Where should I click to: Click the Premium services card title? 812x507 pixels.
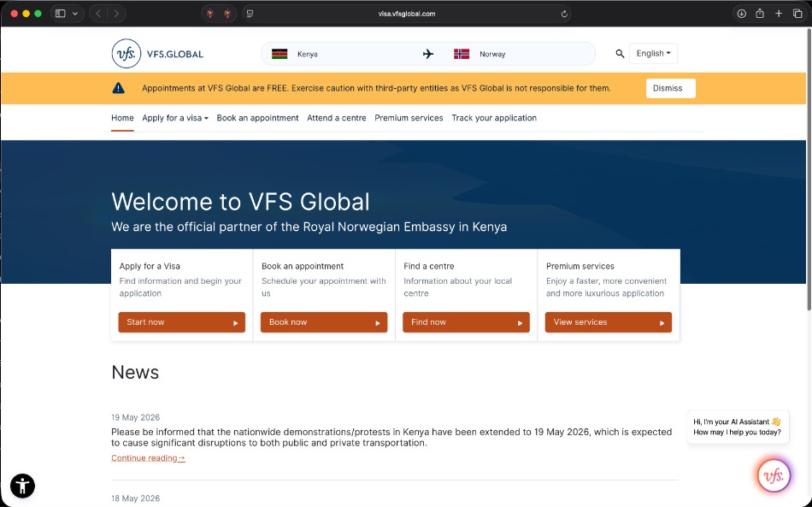coord(580,266)
